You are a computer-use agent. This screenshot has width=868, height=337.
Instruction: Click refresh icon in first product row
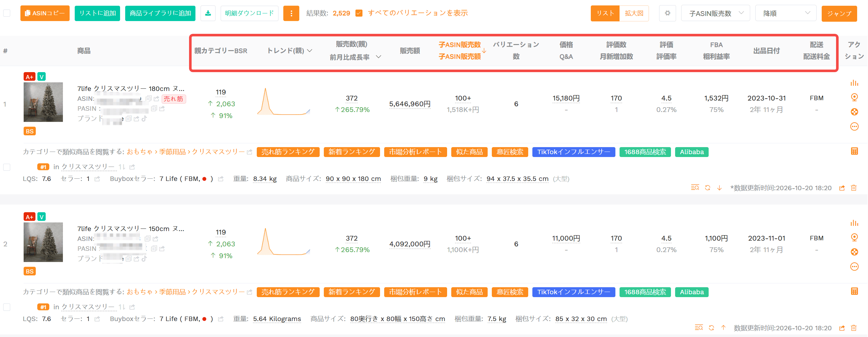tap(708, 188)
